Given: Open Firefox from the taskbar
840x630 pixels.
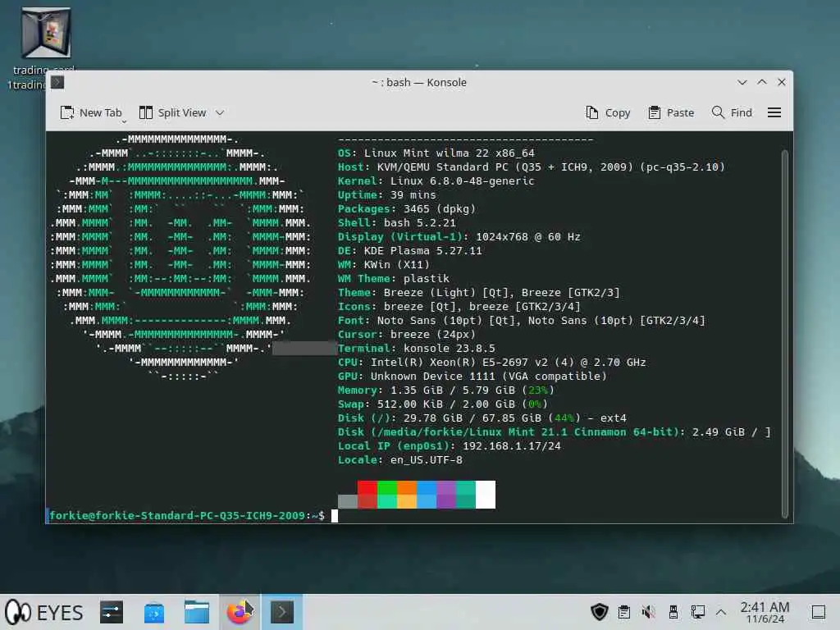Looking at the screenshot, I should tap(239, 612).
